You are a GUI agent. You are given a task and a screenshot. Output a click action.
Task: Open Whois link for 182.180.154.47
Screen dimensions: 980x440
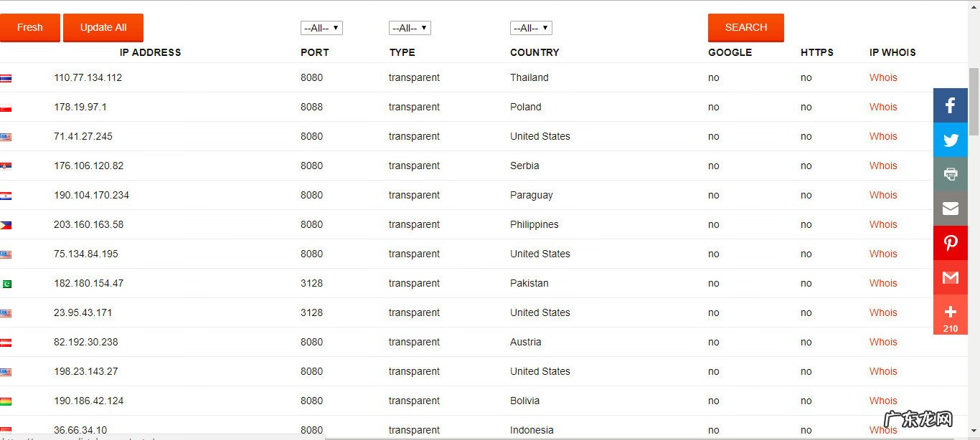pyautogui.click(x=883, y=284)
